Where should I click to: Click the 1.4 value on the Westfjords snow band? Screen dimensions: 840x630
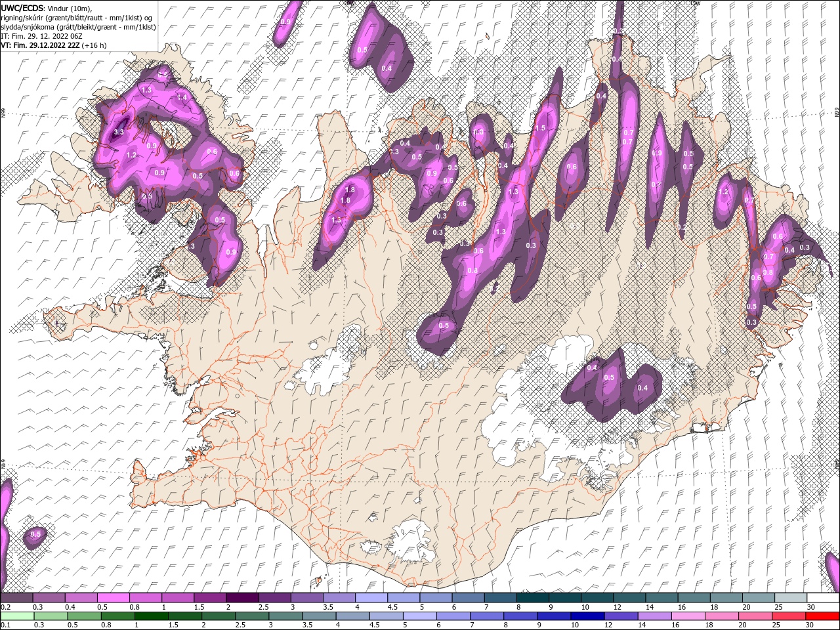click(x=182, y=97)
